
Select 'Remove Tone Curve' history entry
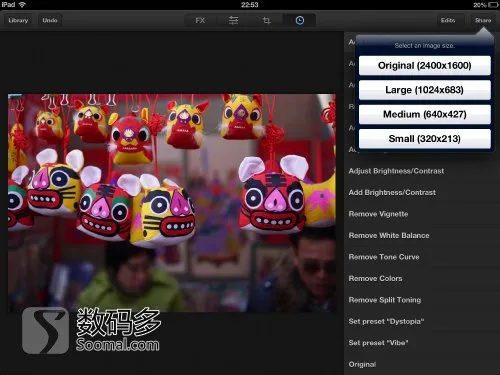pos(422,257)
